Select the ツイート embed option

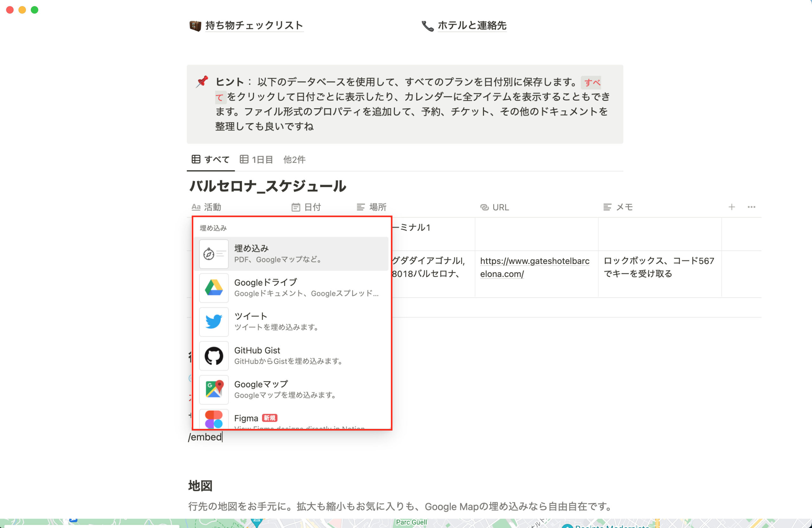[x=291, y=321]
